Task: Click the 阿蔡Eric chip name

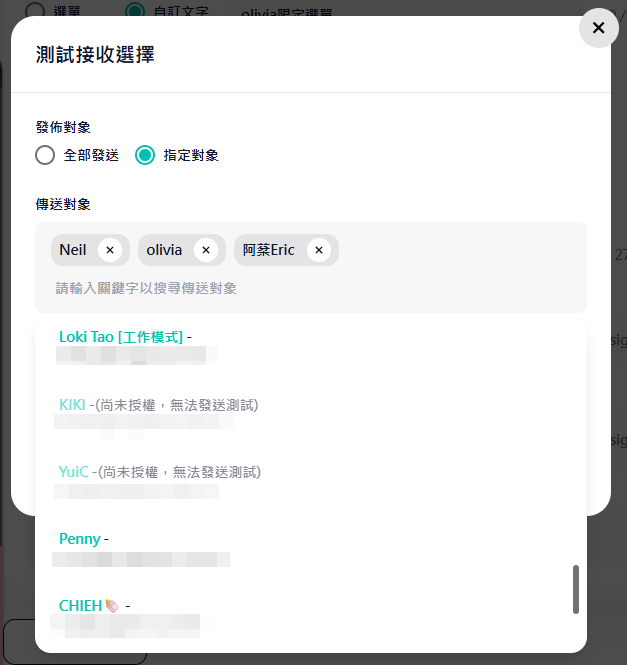Action: pyautogui.click(x=269, y=250)
